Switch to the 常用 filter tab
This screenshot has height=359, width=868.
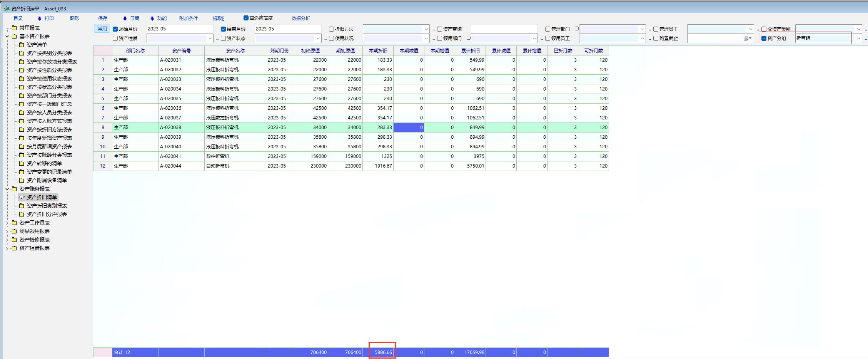point(102,29)
